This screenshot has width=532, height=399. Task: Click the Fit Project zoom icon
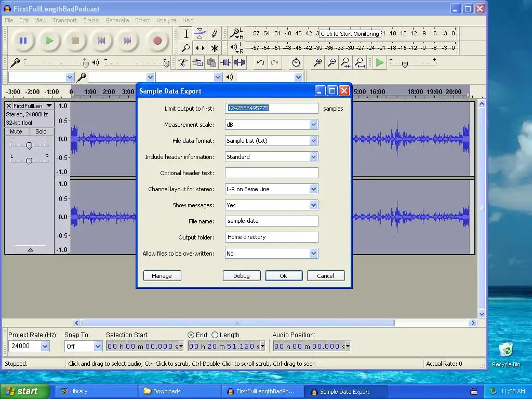[360, 62]
